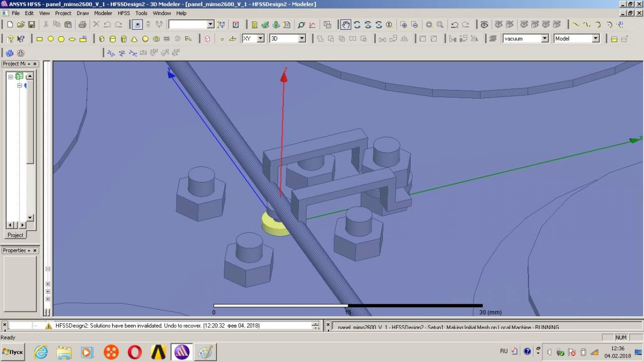Click the project tree scroll-down arrow
Viewport: 644px width, 362px height.
(x=30, y=218)
